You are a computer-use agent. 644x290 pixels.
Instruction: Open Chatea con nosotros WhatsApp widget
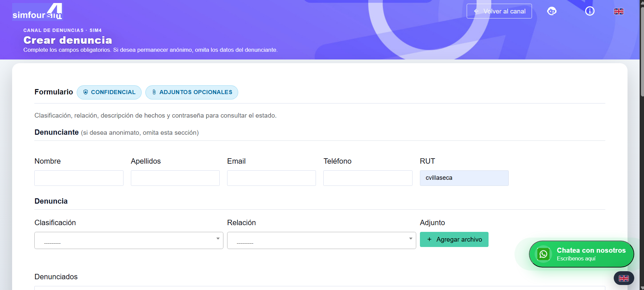581,254
